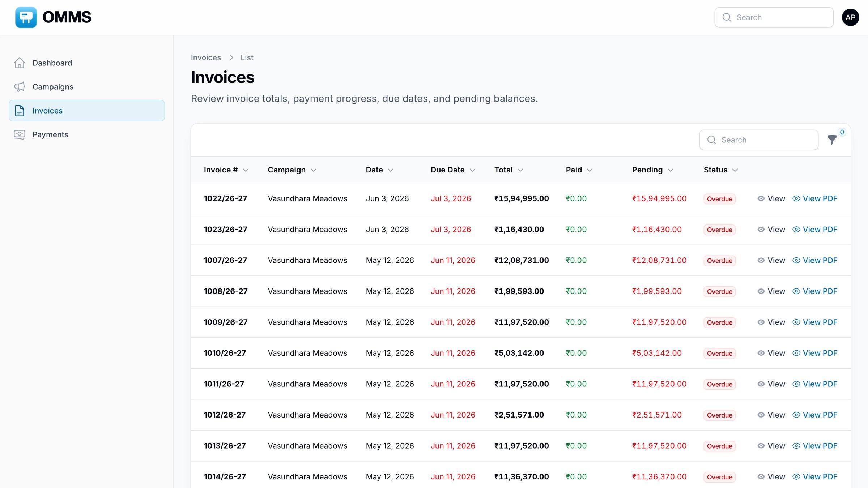Viewport: 868px width, 488px height.
Task: View PDF for invoice 1009/26-27
Action: point(814,322)
